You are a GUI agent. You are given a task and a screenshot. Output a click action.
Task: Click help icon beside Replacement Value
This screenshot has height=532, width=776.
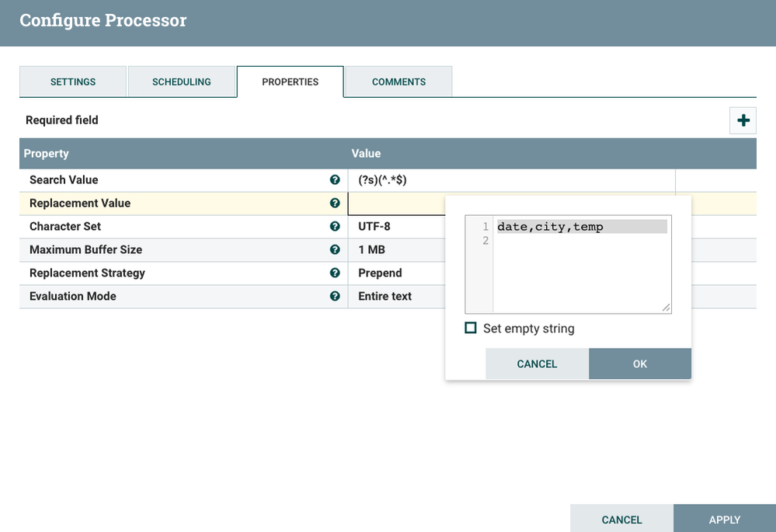(x=335, y=203)
